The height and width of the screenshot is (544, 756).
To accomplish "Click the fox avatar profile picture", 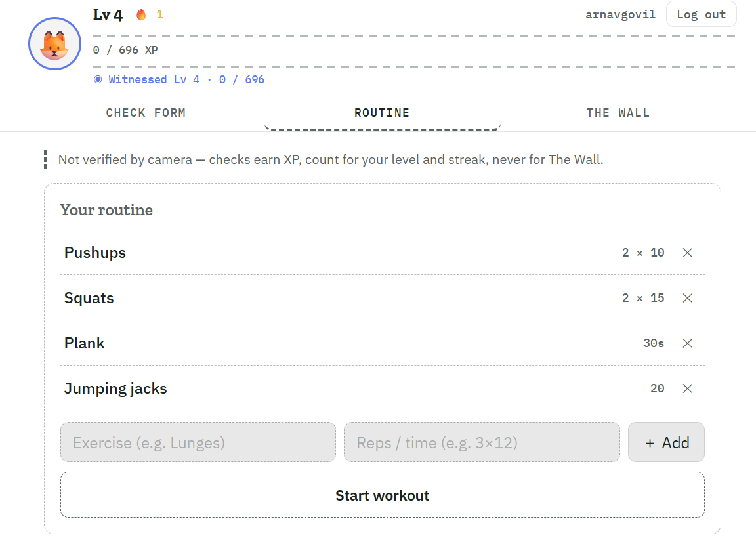I will (54, 44).
